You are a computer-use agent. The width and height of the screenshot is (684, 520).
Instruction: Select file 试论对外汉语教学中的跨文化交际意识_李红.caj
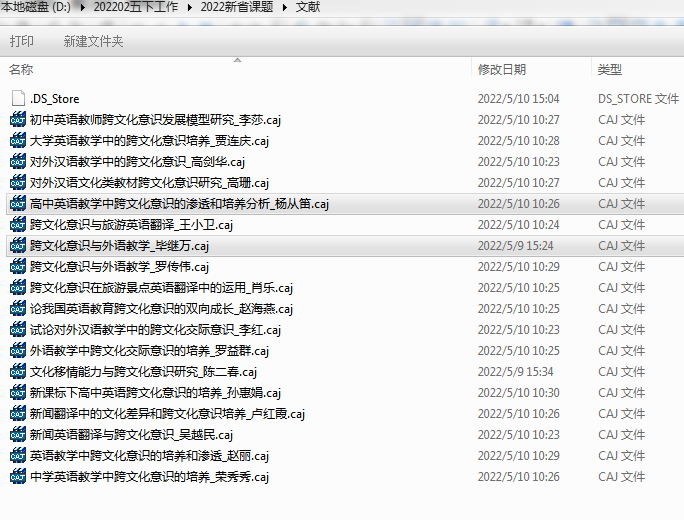point(155,329)
